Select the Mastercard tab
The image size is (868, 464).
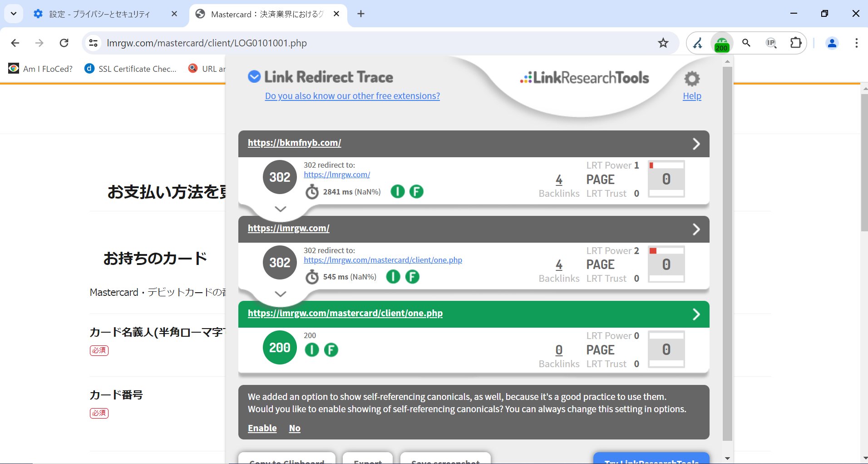point(268,14)
